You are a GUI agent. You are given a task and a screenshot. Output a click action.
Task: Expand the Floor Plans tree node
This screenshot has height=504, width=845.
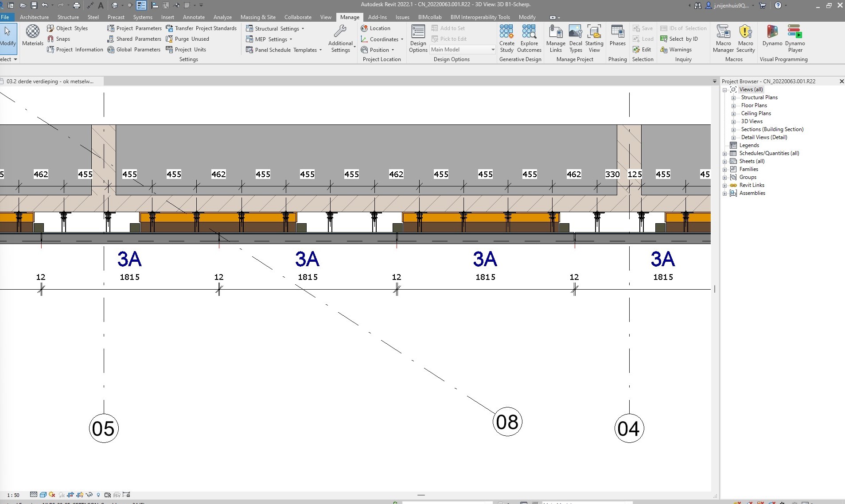pyautogui.click(x=733, y=106)
